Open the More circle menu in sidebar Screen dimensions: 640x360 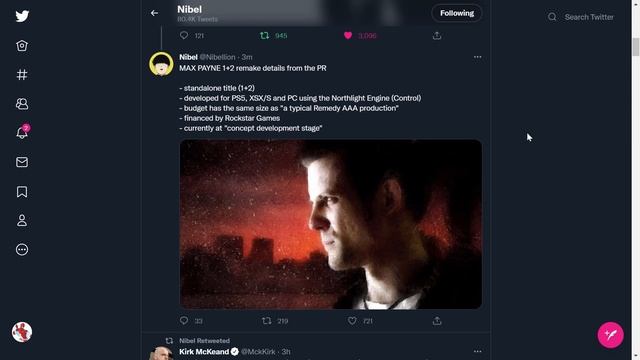coord(22,249)
